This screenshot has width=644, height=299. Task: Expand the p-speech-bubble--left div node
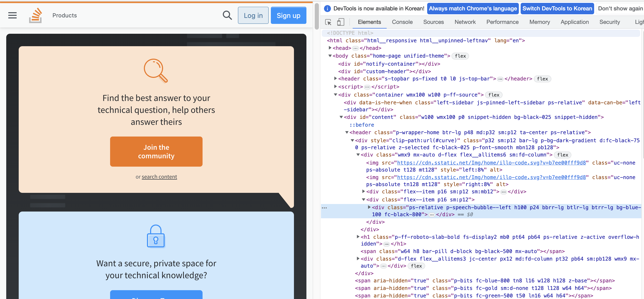click(369, 207)
